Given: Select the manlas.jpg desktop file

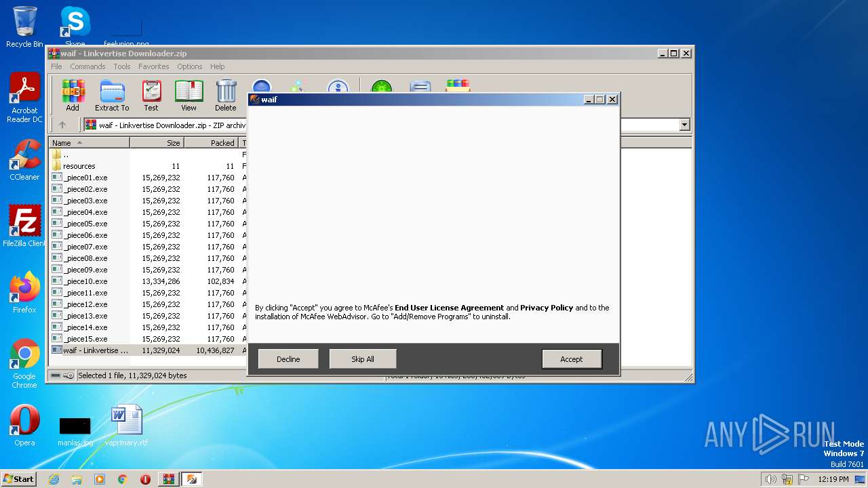Looking at the screenshot, I should (x=75, y=430).
